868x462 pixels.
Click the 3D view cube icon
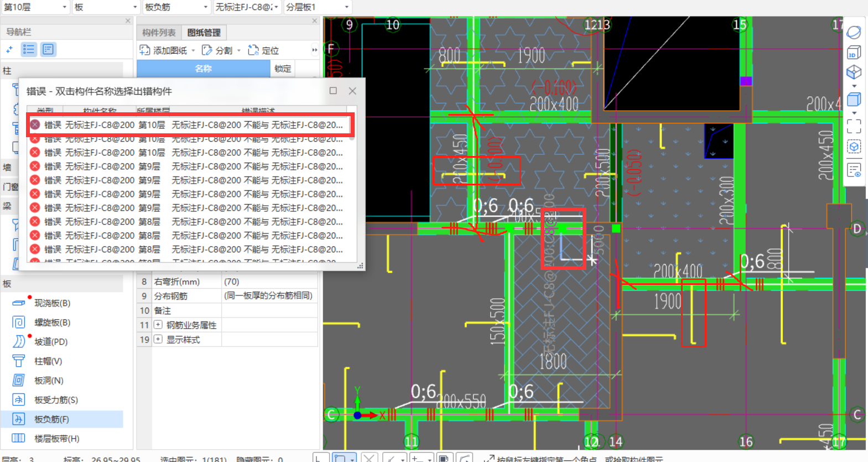tap(854, 53)
